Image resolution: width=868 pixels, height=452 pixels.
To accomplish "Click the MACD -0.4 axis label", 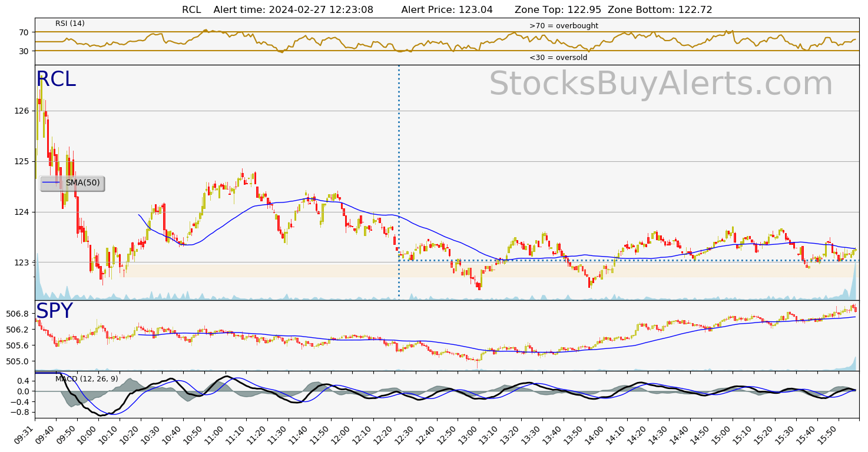I will (x=21, y=402).
